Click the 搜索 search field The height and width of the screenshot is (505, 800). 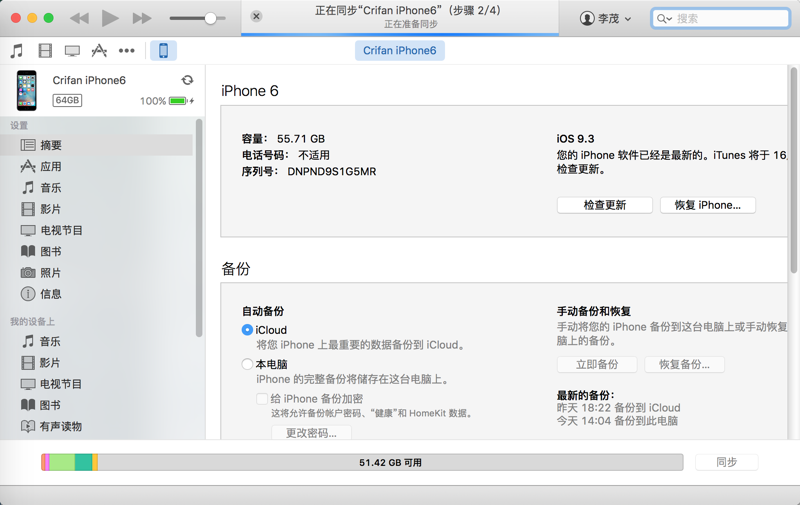click(720, 18)
